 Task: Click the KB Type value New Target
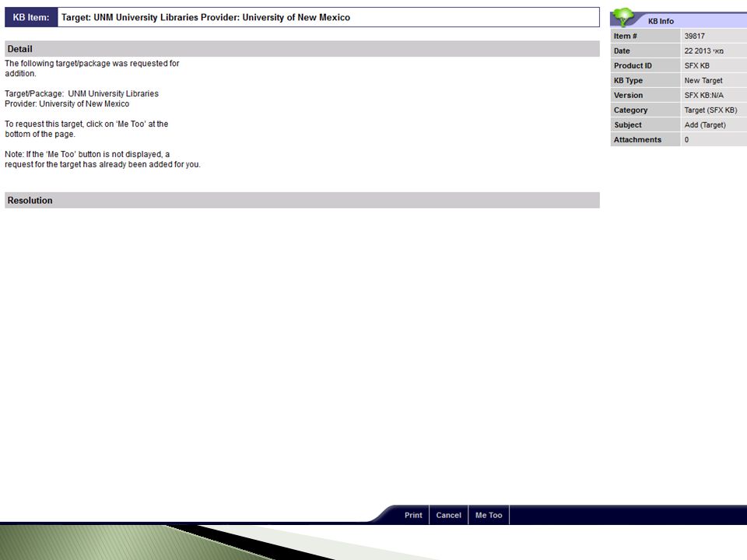pyautogui.click(x=703, y=80)
